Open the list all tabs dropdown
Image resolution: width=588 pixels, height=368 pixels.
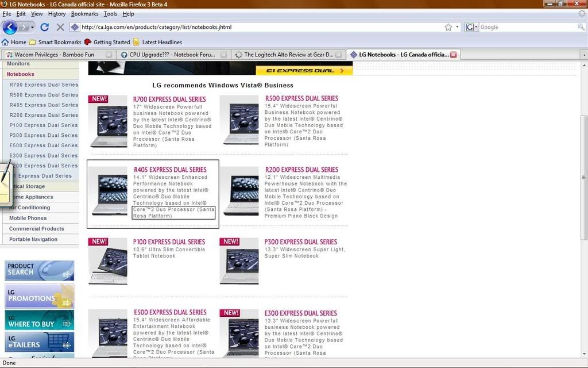[x=584, y=55]
